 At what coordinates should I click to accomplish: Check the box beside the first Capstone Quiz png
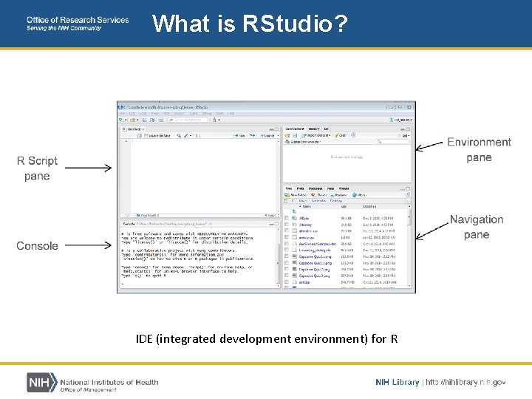click(x=287, y=256)
